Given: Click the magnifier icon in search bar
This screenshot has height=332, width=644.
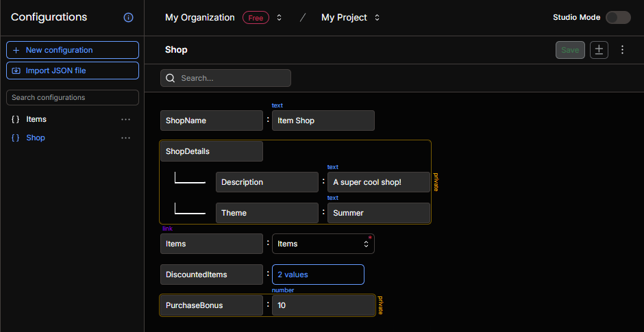Looking at the screenshot, I should pos(170,78).
